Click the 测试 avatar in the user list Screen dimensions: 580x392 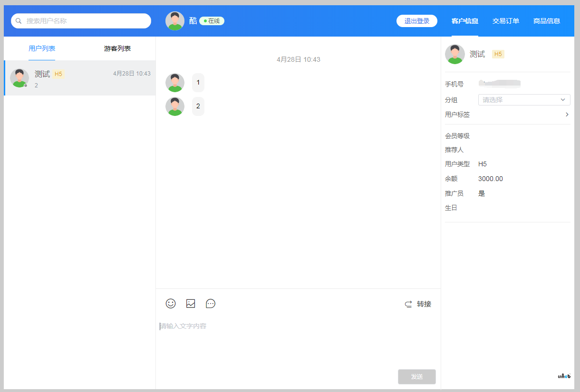click(19, 78)
